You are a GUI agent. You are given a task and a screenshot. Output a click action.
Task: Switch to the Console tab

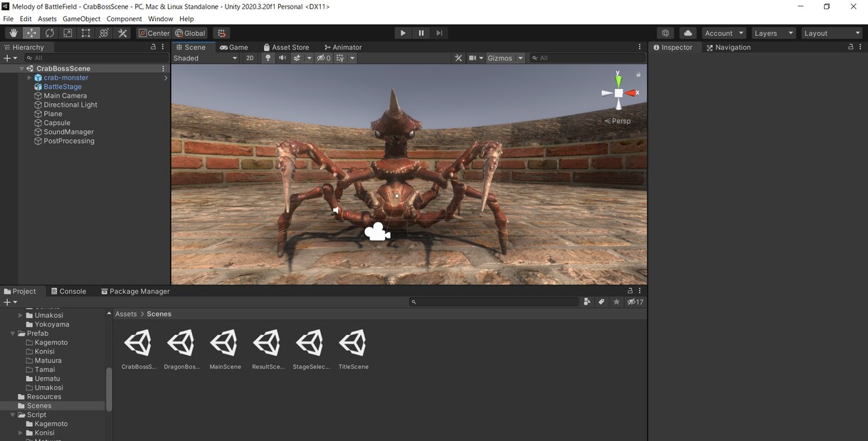coord(68,291)
